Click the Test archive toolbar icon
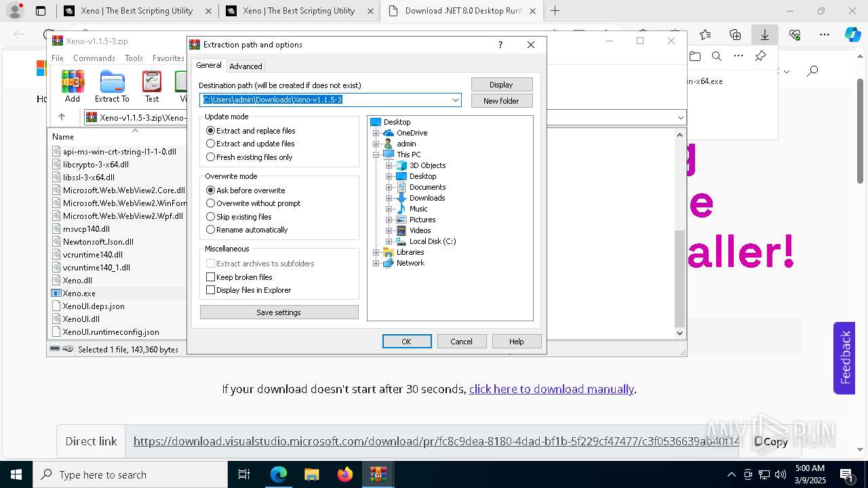 [152, 86]
